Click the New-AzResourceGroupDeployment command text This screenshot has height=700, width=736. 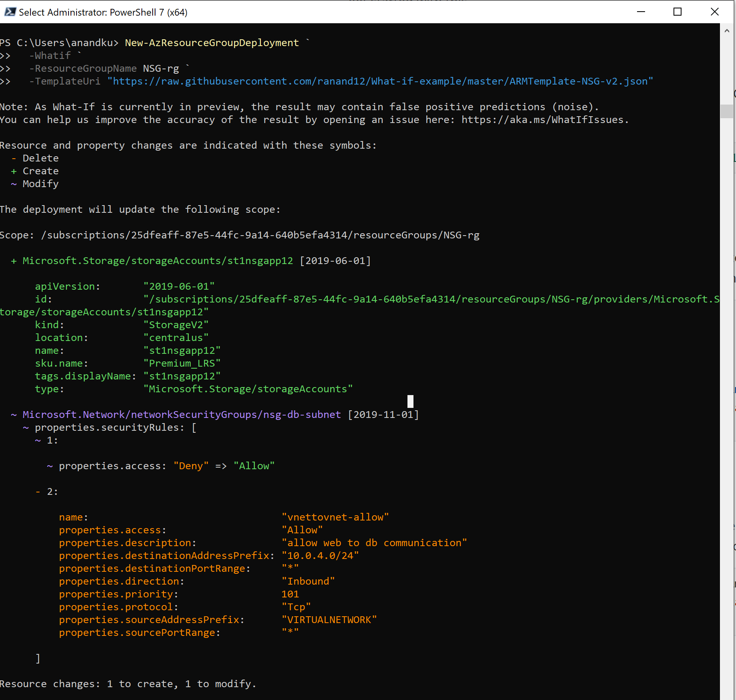212,43
